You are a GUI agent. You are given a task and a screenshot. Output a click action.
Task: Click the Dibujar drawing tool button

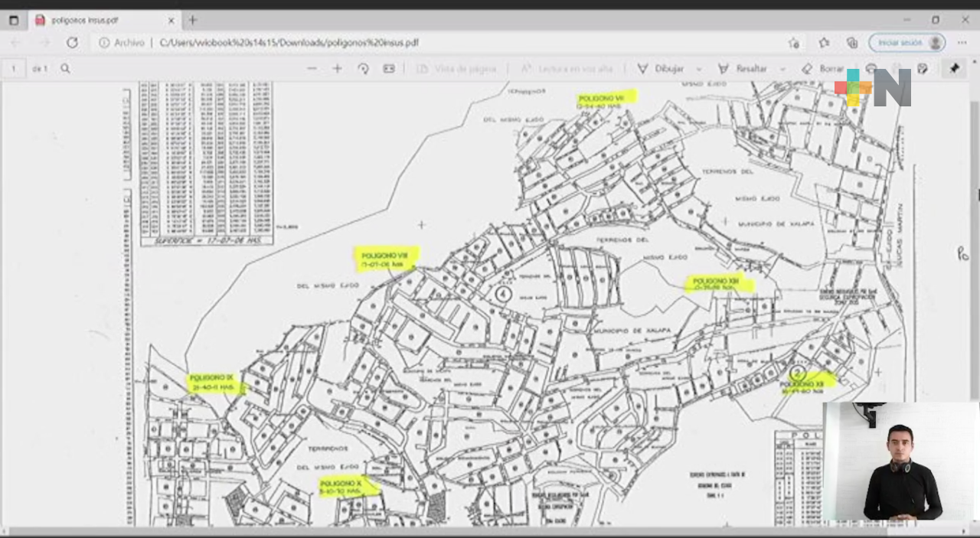[x=661, y=69]
